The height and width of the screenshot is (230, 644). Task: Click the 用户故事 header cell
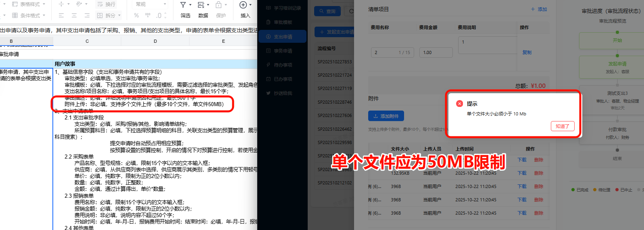155,64
